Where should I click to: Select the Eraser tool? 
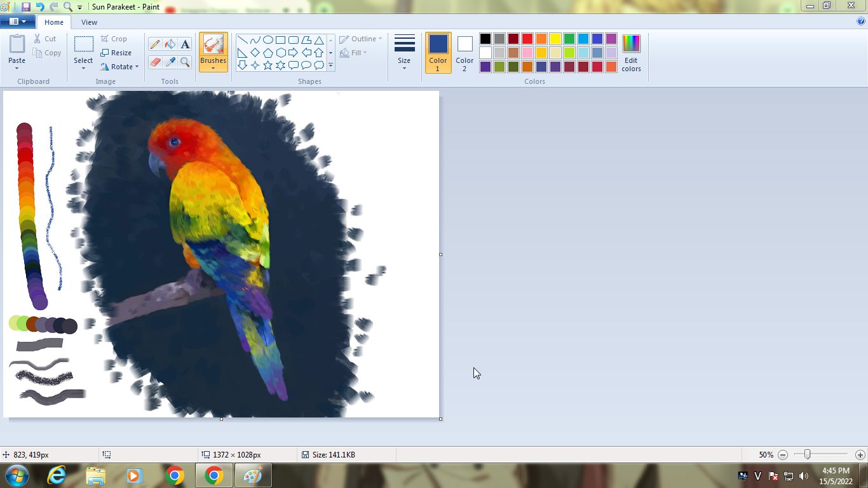[x=155, y=62]
